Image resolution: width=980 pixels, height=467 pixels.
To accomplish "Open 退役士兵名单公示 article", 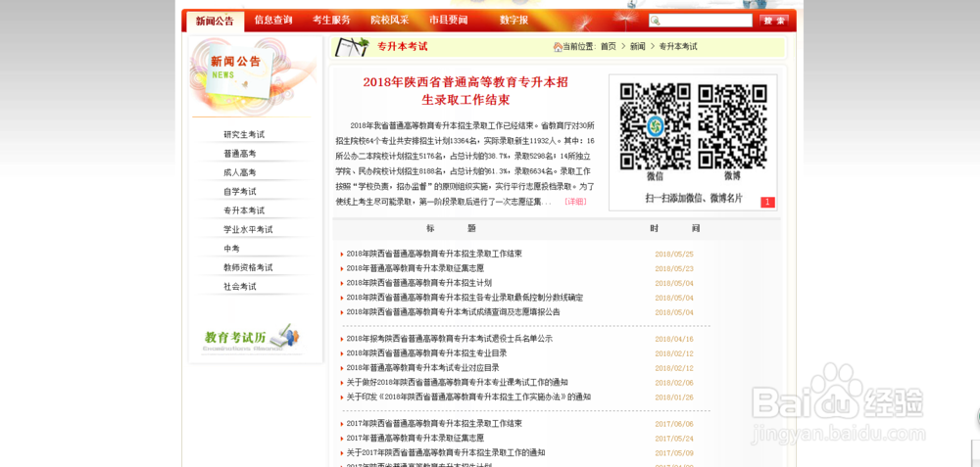I will coord(450,339).
